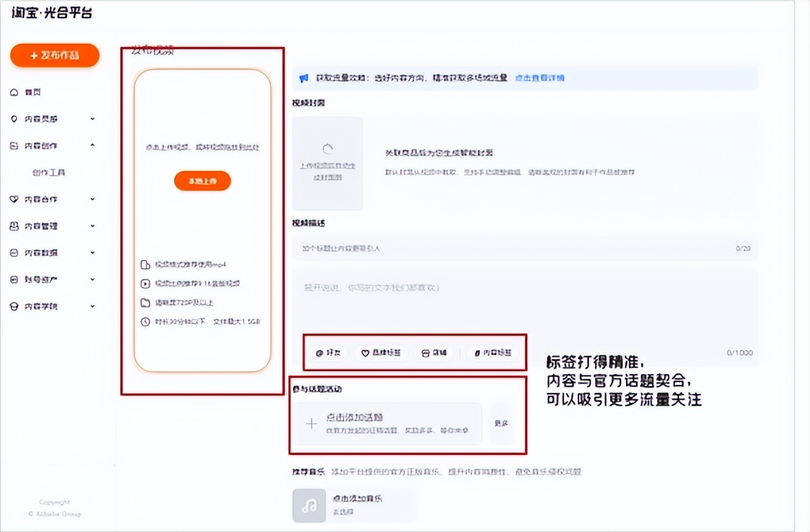Click the 内容灵感 lightbulb-pin icon
This screenshot has height=532, width=810.
(x=15, y=119)
